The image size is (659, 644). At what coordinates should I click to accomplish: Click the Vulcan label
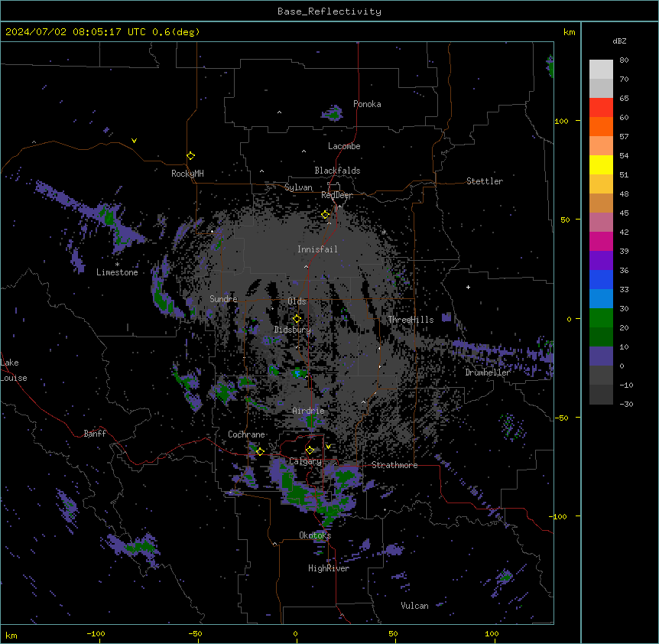[x=414, y=606]
